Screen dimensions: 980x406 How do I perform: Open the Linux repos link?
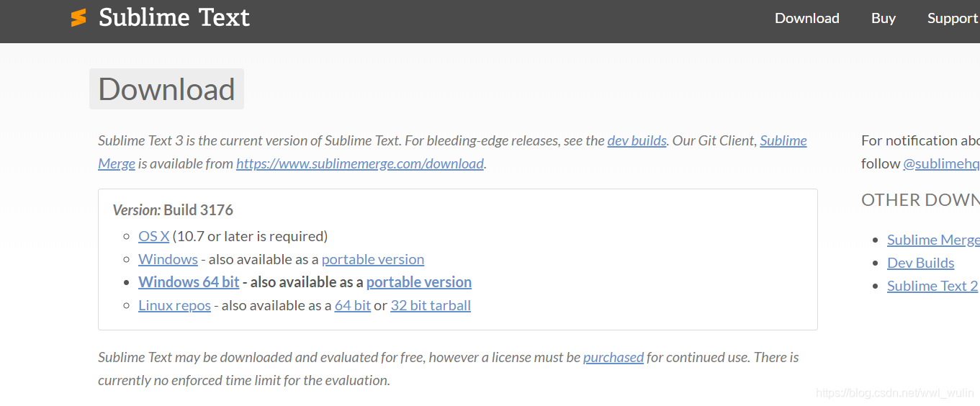[x=174, y=305]
